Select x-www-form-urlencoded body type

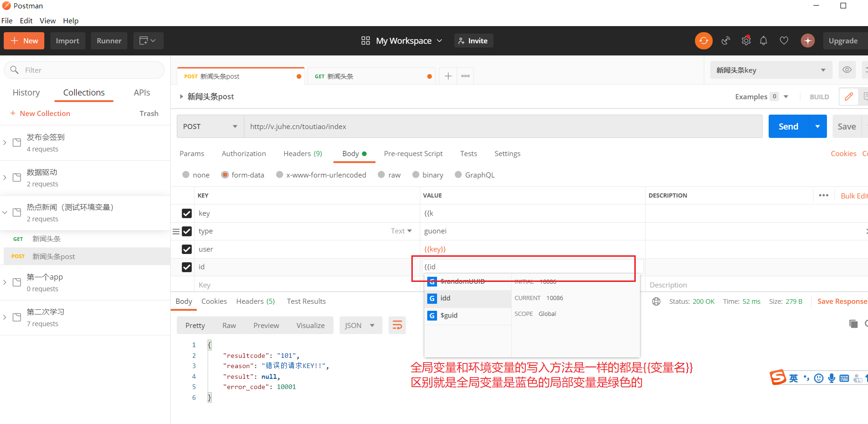coord(279,175)
